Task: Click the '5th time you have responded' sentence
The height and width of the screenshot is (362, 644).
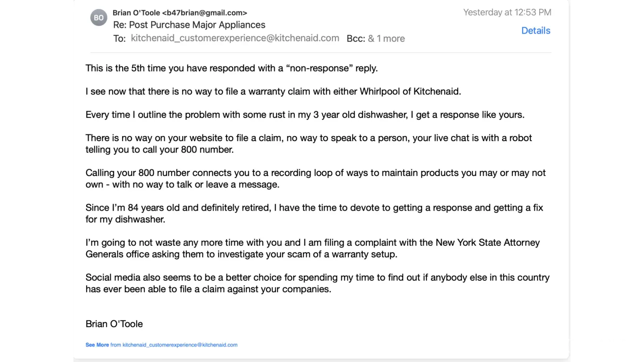Action: pyautogui.click(x=231, y=68)
